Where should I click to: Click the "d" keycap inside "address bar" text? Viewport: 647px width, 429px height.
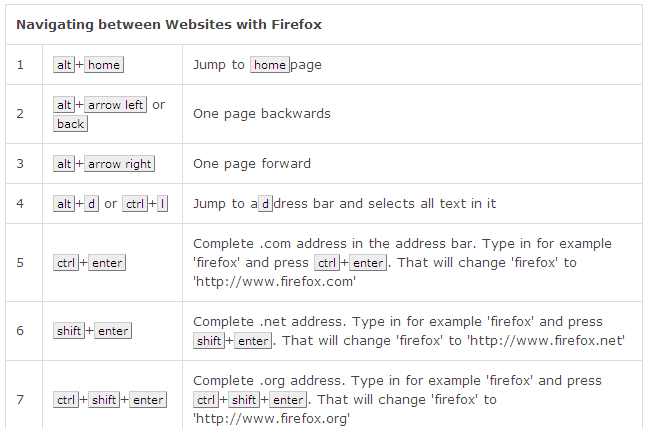tap(265, 204)
